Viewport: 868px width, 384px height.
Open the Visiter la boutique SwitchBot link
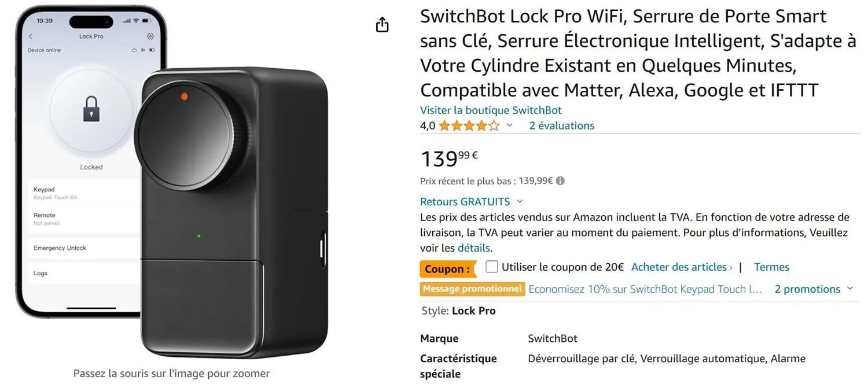point(491,110)
